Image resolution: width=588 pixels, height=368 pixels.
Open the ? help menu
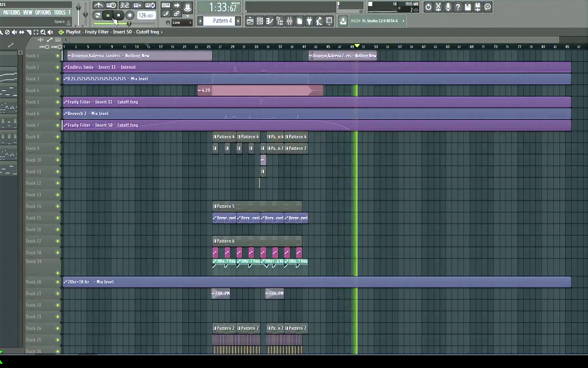[69, 12]
